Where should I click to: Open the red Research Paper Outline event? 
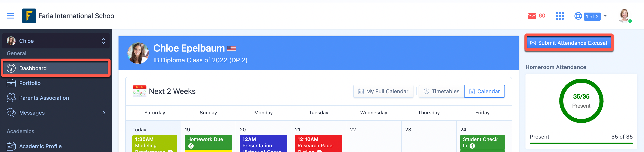[x=318, y=144]
